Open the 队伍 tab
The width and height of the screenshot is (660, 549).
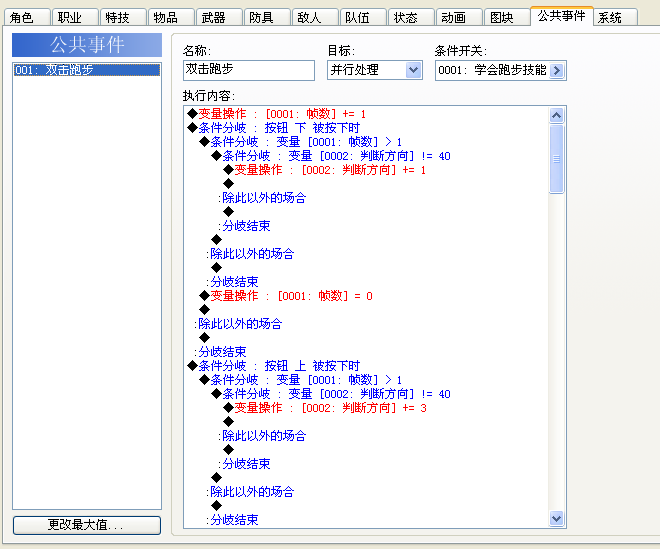pos(363,17)
